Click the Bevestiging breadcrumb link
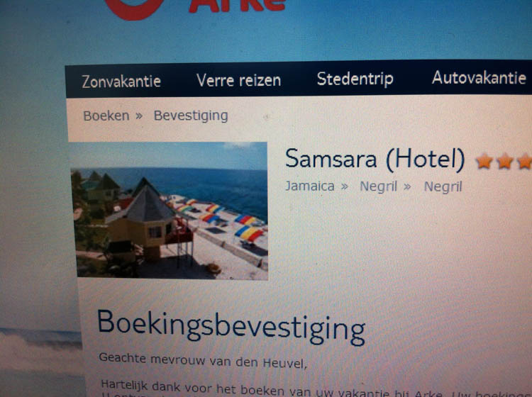 tap(191, 116)
